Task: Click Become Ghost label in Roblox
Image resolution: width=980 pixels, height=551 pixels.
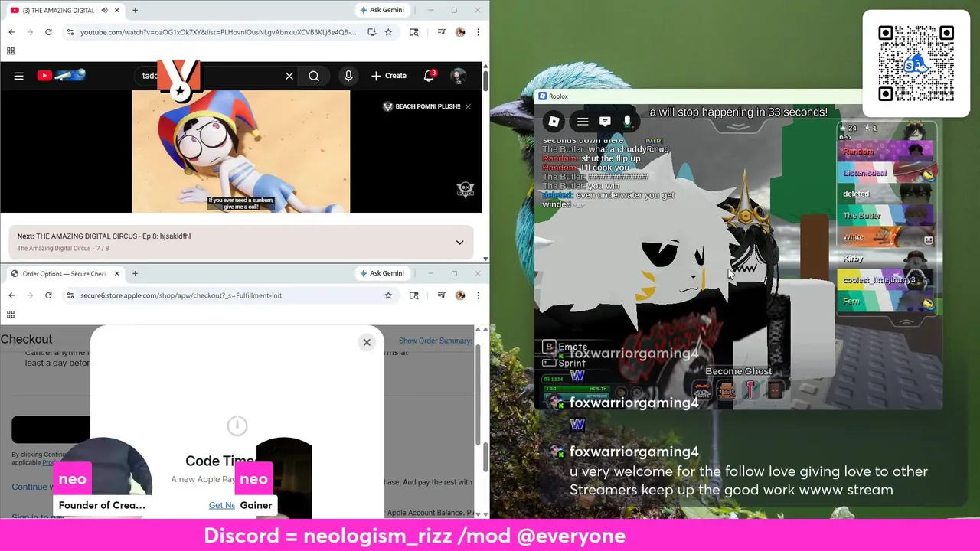Action: tap(738, 371)
